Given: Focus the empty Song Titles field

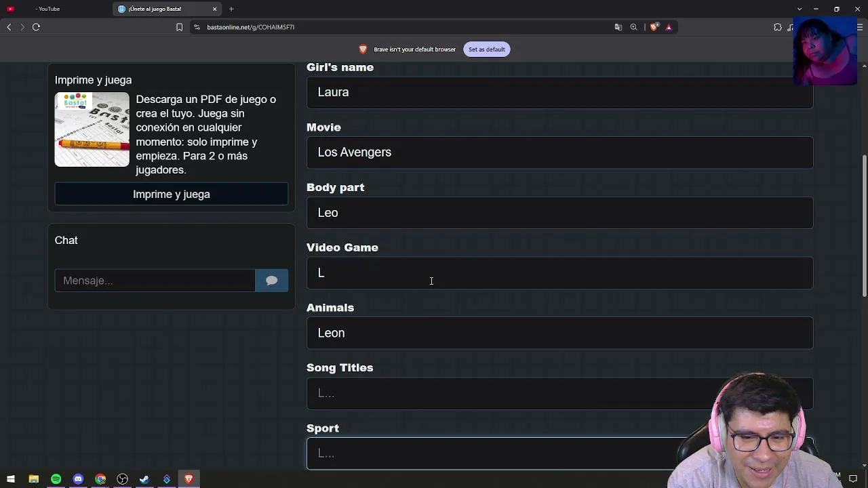Looking at the screenshot, I should pos(559,393).
